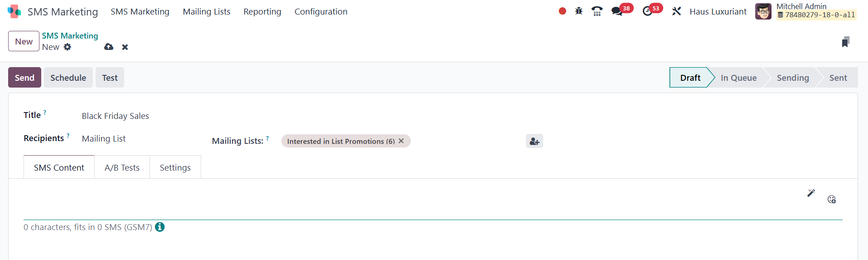
Task: Click the debug bug icon
Action: pyautogui.click(x=579, y=11)
